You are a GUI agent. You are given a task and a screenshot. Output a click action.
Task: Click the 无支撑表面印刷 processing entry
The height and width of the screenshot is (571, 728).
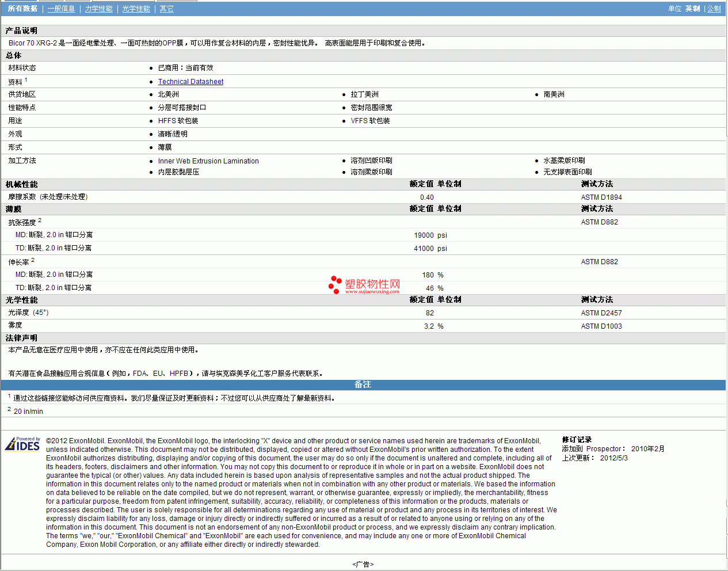point(568,172)
